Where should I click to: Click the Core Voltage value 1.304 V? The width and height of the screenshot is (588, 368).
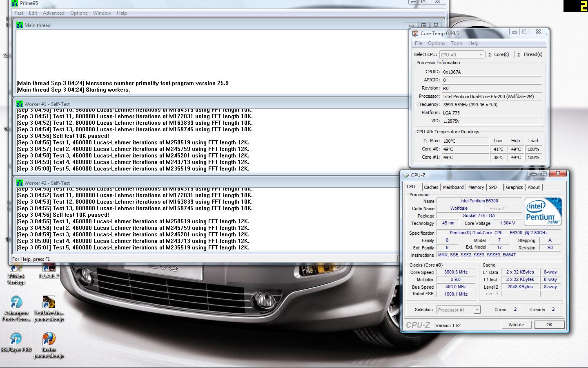coord(507,223)
